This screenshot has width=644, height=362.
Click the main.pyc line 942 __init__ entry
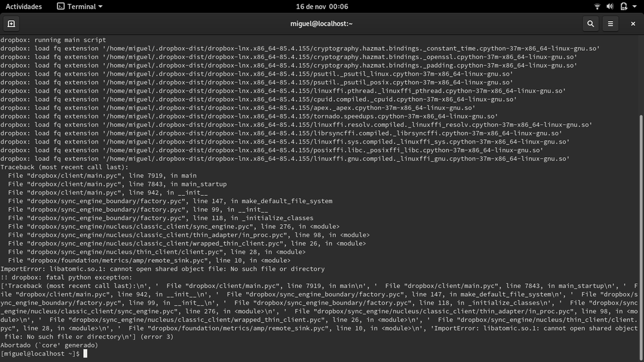coord(108,193)
